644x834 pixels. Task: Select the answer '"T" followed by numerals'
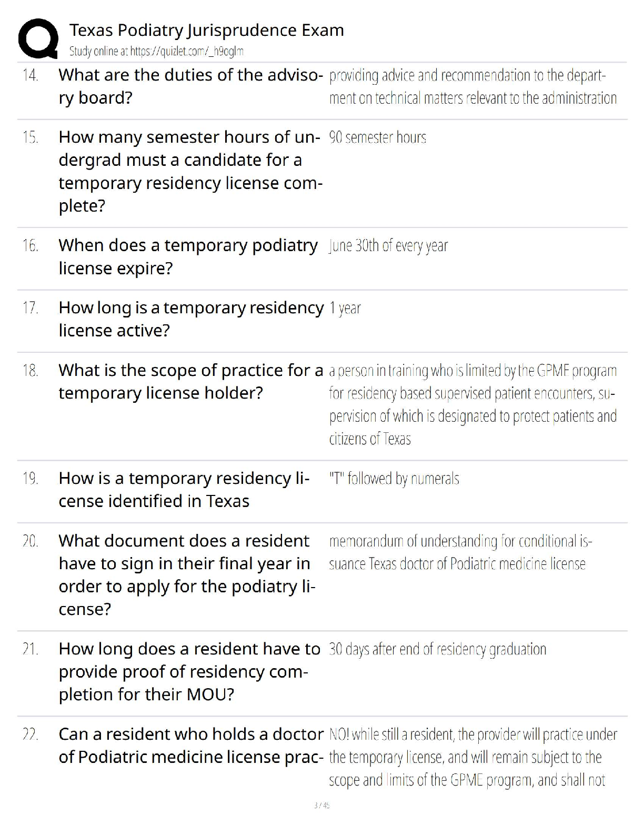394,479
